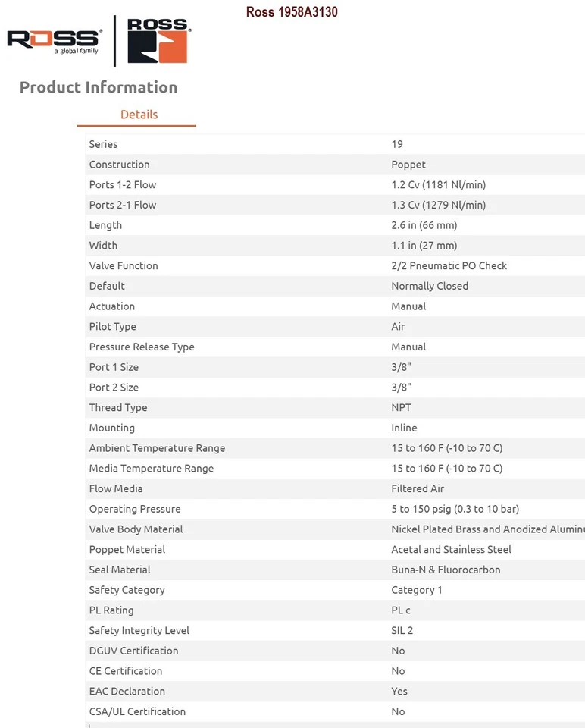Open the Details tab
The image size is (585, 728).
139,115
